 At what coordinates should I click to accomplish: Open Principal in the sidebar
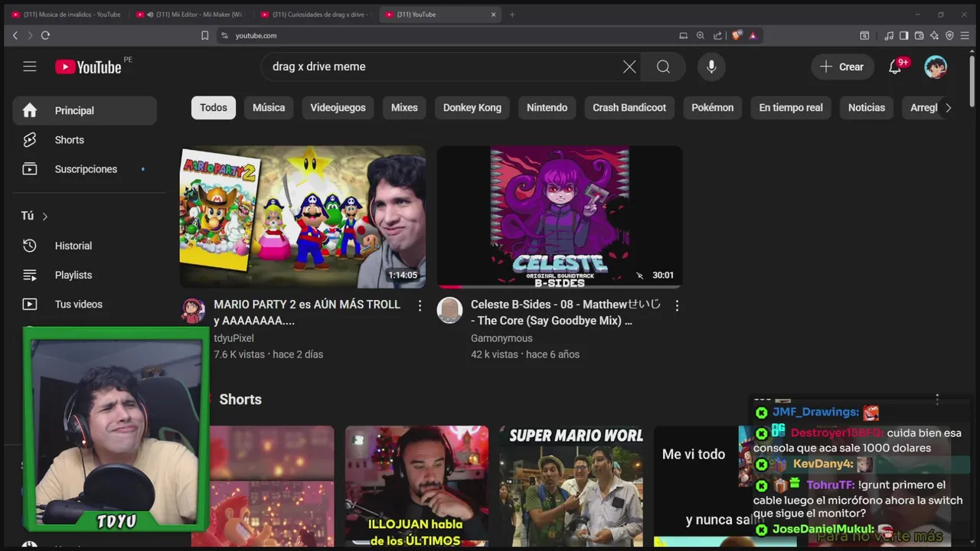pyautogui.click(x=84, y=110)
